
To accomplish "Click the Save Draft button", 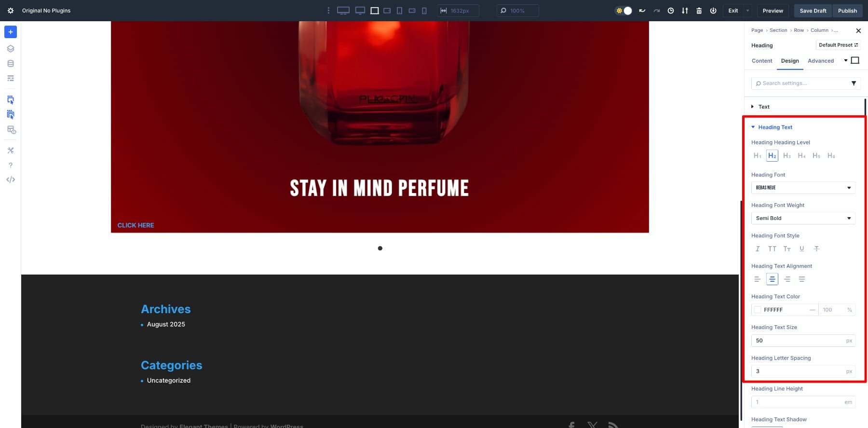I will (x=813, y=11).
